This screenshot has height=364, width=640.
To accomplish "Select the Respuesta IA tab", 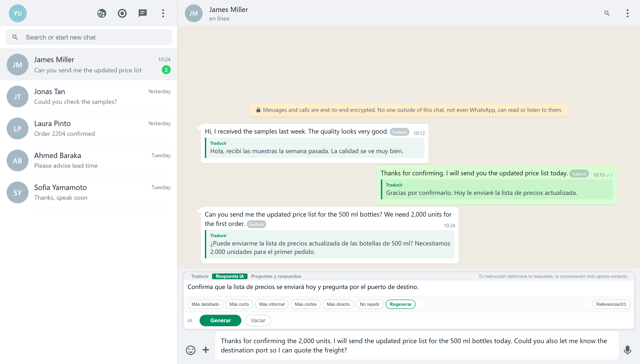I will [230, 276].
